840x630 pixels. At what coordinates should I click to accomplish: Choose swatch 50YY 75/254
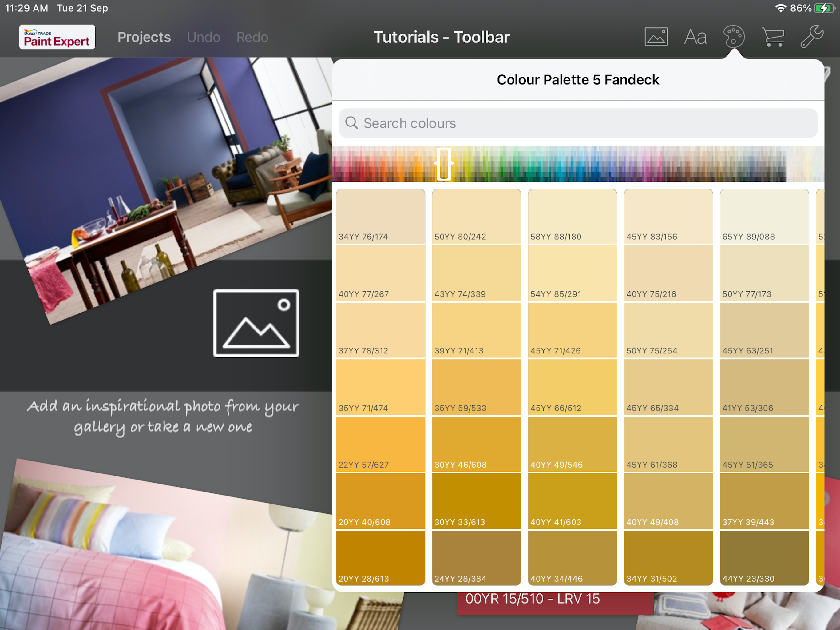668,330
